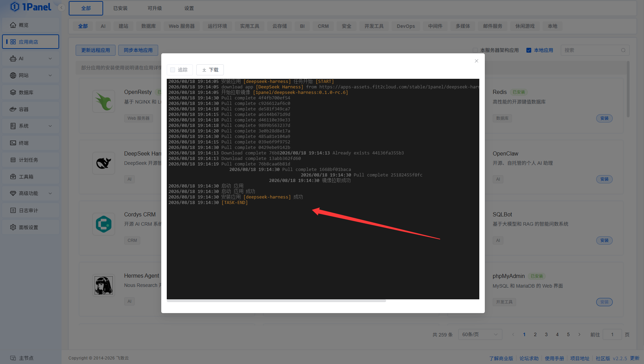
Task: Click the 网站 globe icon
Action: pyautogui.click(x=13, y=75)
